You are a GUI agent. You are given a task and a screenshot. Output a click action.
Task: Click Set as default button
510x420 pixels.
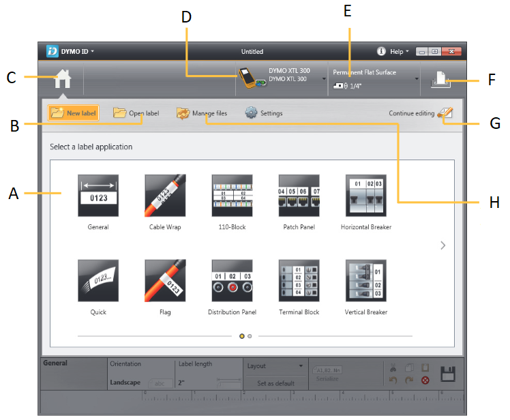click(275, 383)
